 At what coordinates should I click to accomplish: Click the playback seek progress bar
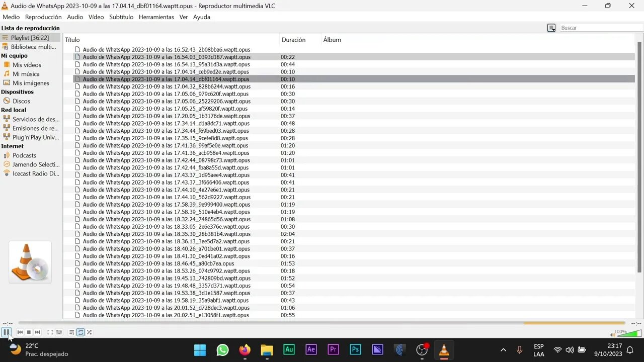[322, 323]
